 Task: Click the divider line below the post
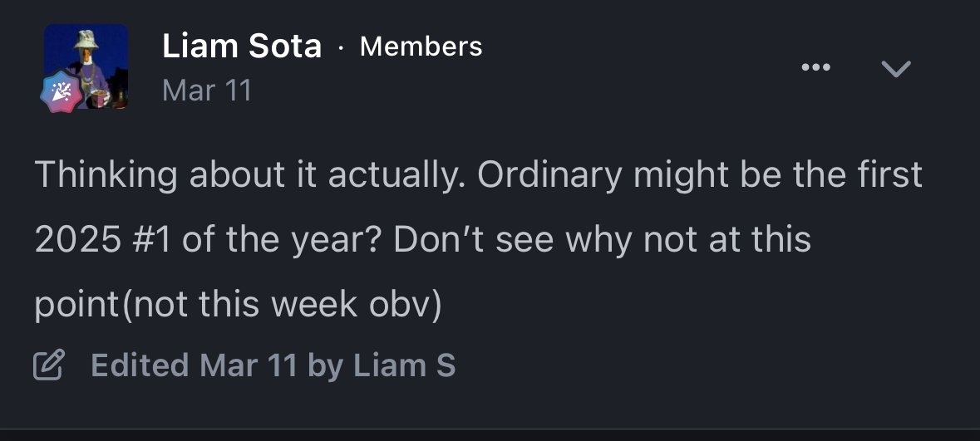490,429
